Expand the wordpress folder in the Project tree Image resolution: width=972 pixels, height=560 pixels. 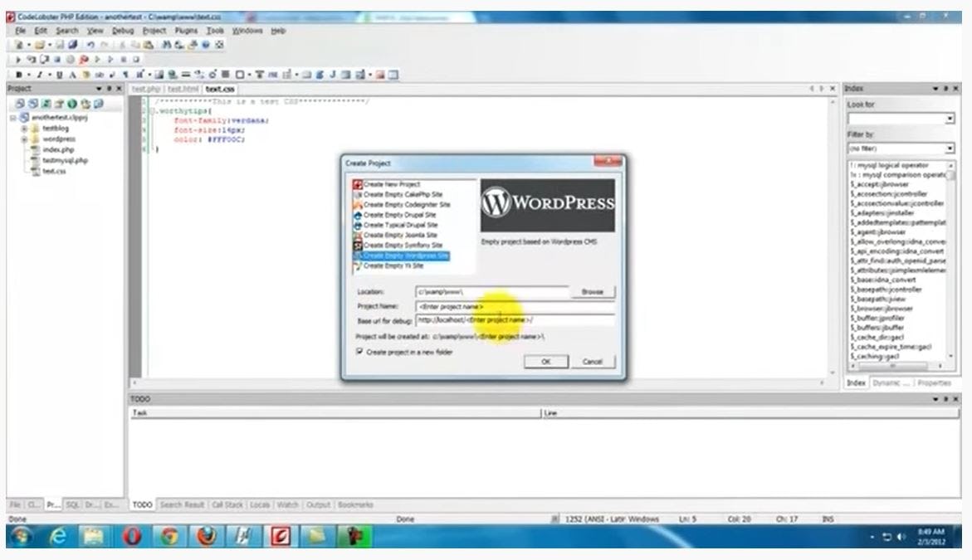[x=24, y=139]
